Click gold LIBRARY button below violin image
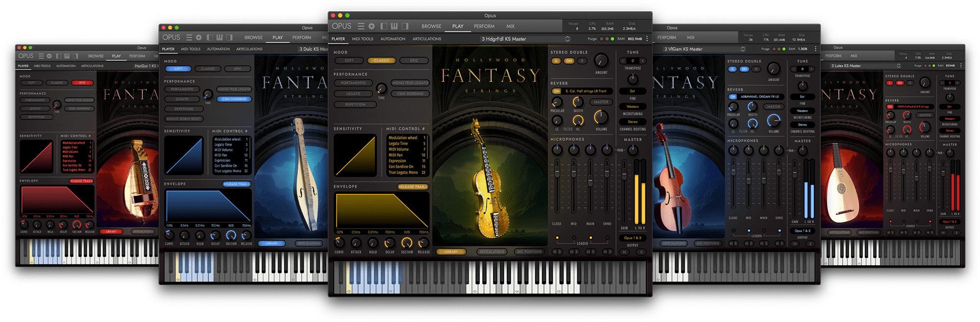980x322 pixels. [x=451, y=252]
